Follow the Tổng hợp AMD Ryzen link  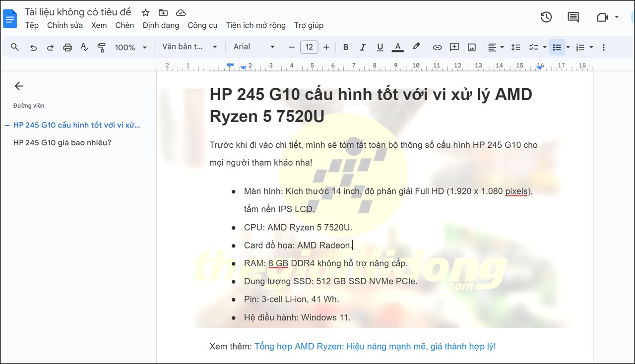(x=375, y=346)
